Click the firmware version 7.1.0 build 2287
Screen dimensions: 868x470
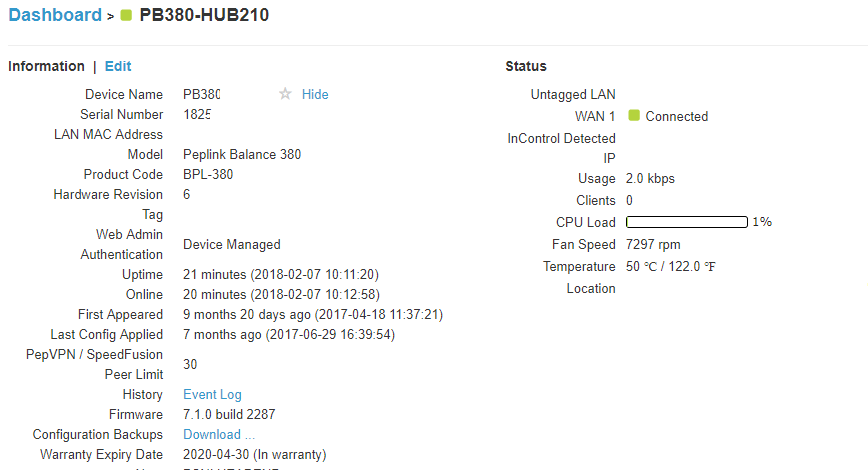click(x=229, y=414)
